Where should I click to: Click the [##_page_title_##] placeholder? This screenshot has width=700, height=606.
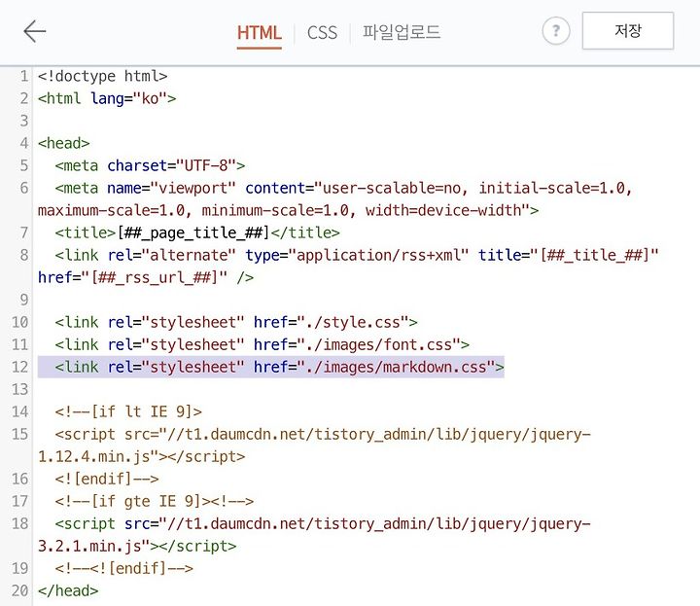pyautogui.click(x=193, y=232)
